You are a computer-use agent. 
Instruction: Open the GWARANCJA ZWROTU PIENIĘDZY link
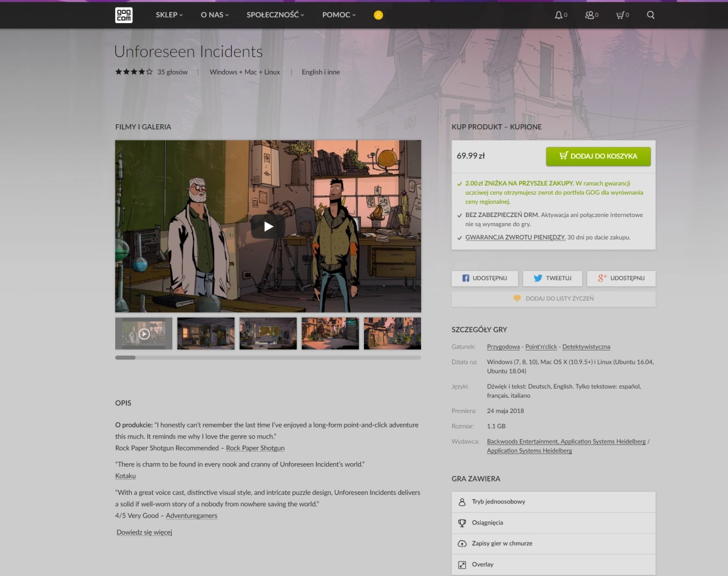click(x=516, y=237)
